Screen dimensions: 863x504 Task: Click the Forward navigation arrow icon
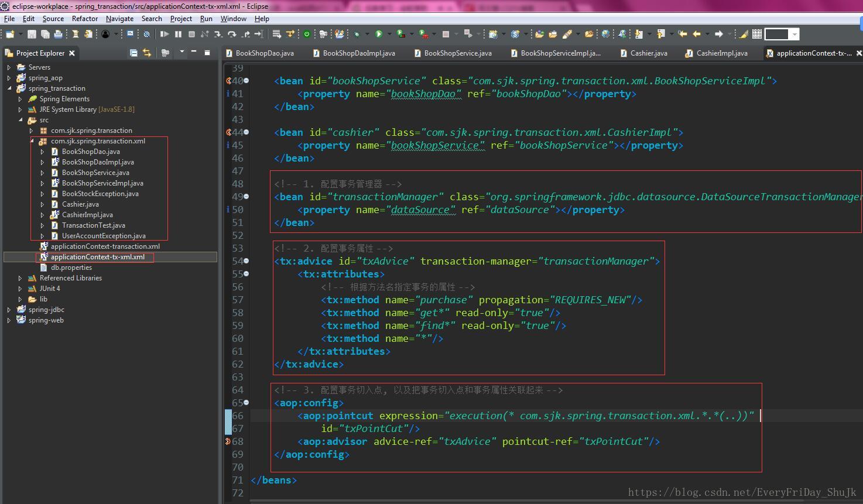pyautogui.click(x=718, y=34)
